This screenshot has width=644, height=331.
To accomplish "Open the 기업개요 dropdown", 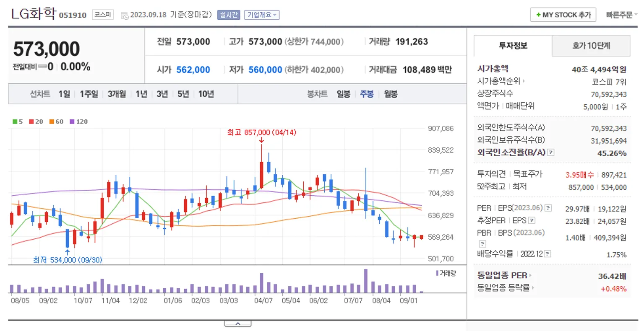I will coord(262,15).
